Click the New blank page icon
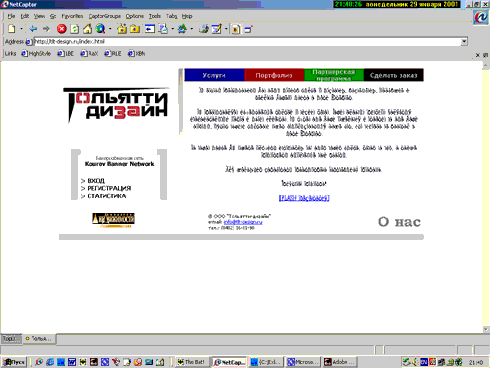The height and width of the screenshot is (368, 490). [x=12, y=29]
